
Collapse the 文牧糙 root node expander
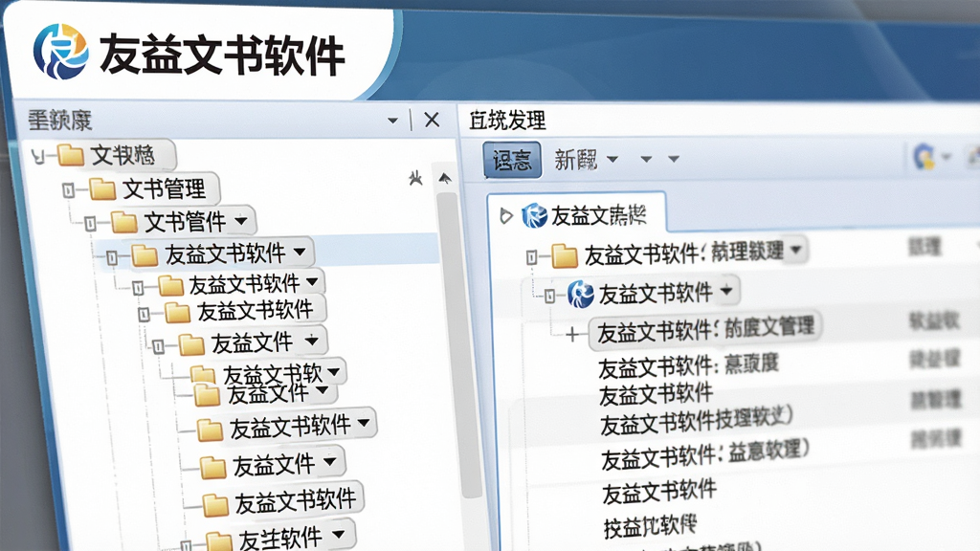pyautogui.click(x=38, y=157)
